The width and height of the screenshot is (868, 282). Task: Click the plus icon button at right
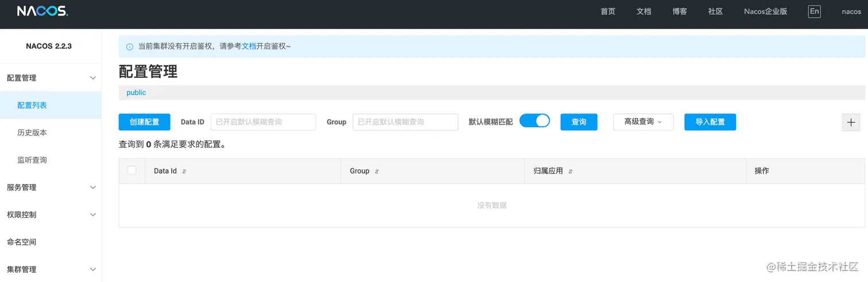[x=851, y=122]
